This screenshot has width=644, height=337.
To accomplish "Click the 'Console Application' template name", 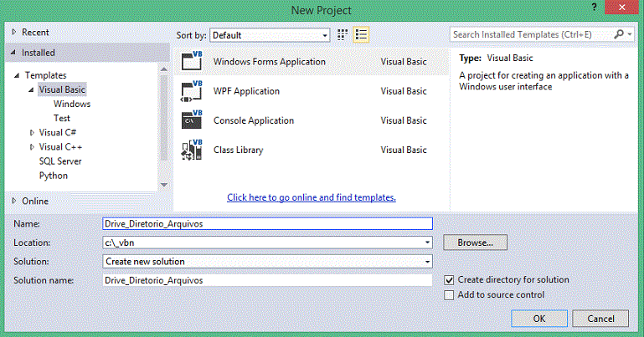I will pos(254,120).
